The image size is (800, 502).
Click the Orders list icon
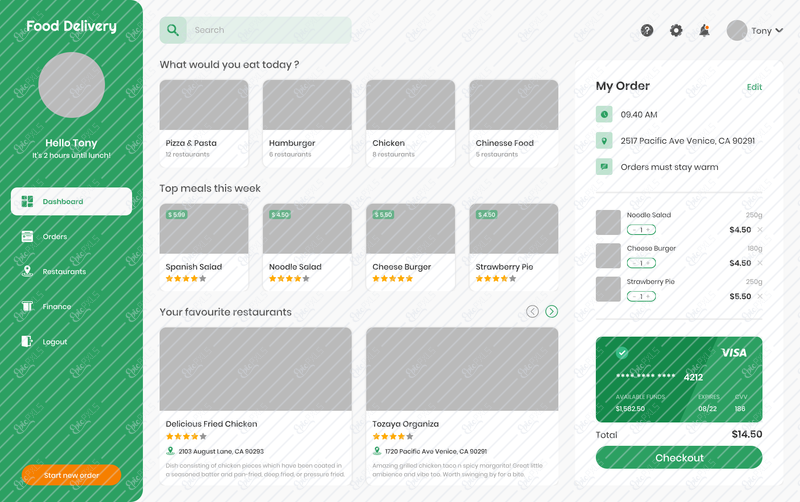[27, 236]
